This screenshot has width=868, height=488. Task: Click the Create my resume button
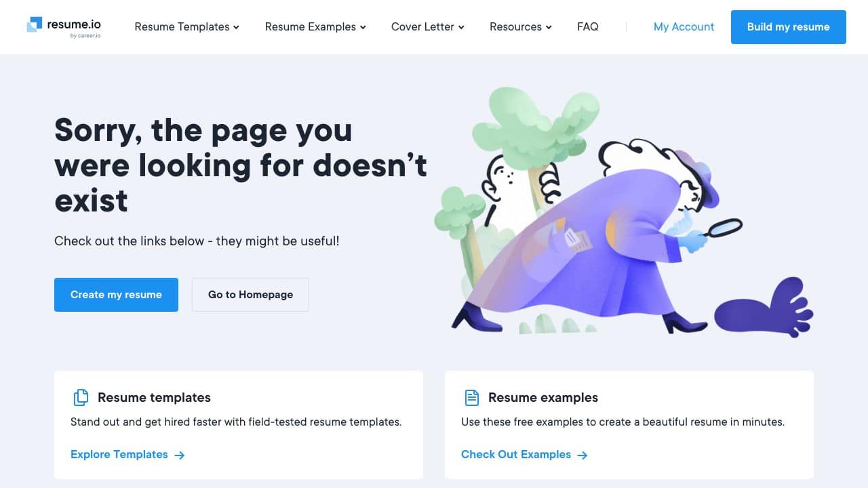(116, 295)
